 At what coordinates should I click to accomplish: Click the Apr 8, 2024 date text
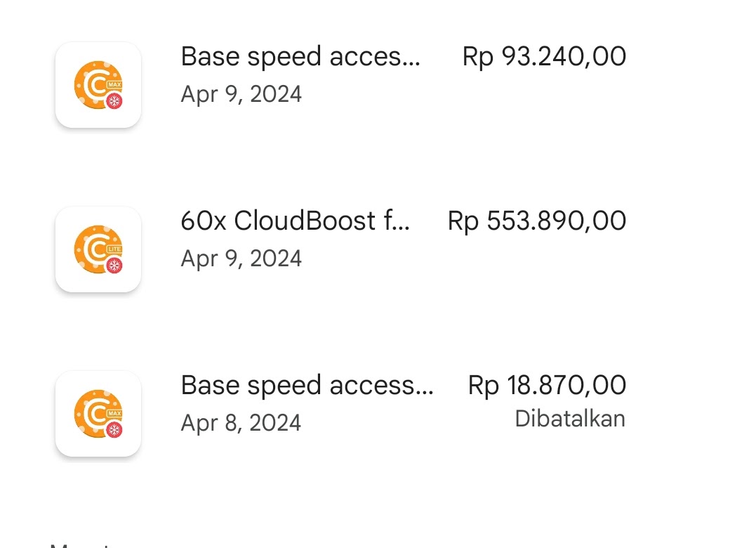click(240, 422)
